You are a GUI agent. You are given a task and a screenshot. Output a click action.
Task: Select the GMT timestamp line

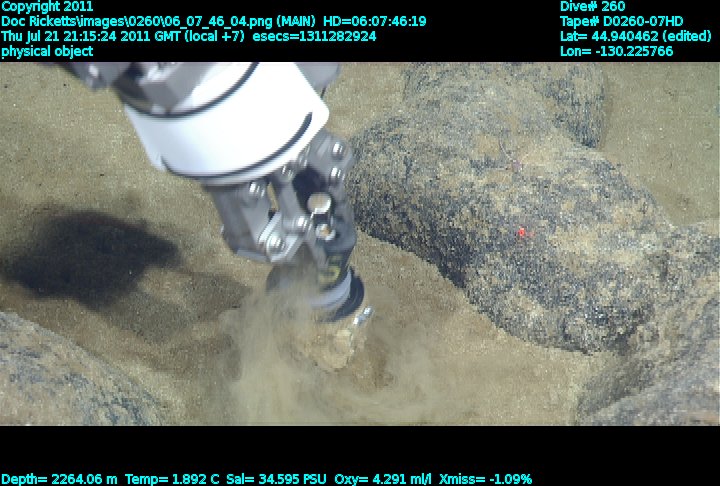pyautogui.click(x=188, y=36)
